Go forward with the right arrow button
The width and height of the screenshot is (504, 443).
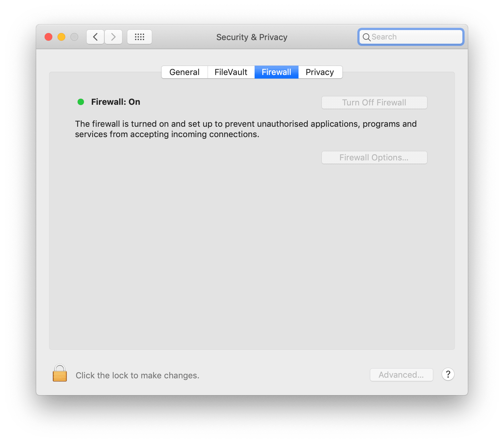(113, 37)
